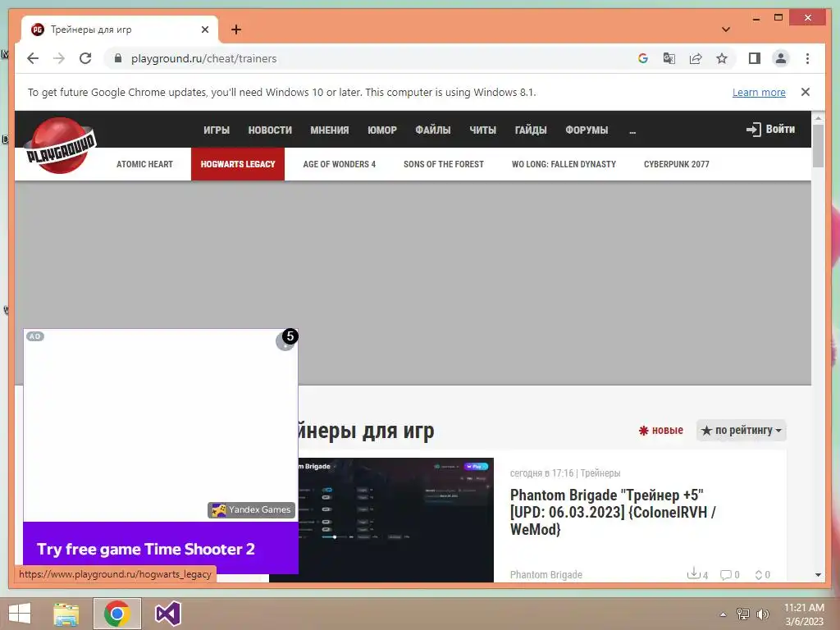View site info via the padlock icon
Viewport: 840px width, 630px height.
click(118, 58)
